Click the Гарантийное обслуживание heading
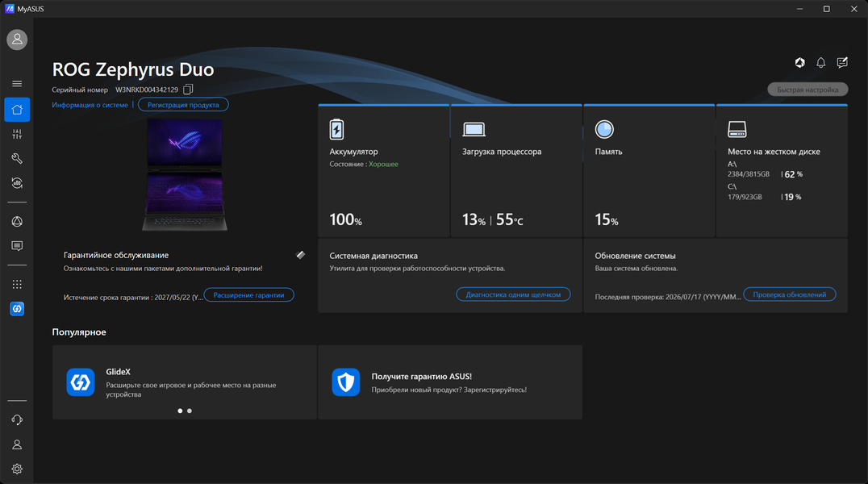This screenshot has height=484, width=868. click(115, 255)
